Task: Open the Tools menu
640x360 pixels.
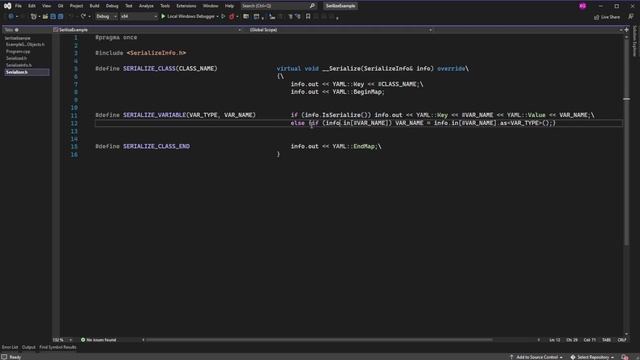Action: 165,6
